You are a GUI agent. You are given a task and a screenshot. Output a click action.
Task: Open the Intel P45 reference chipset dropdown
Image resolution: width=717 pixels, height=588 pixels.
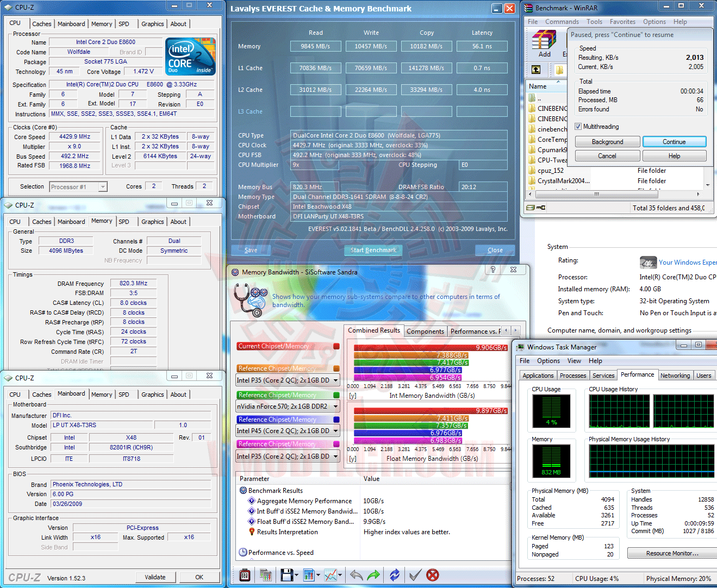[335, 431]
